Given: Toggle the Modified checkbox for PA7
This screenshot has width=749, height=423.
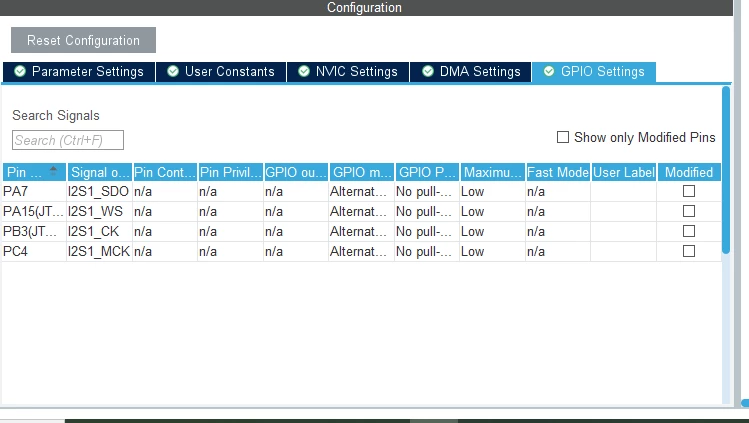Looking at the screenshot, I should pyautogui.click(x=689, y=191).
